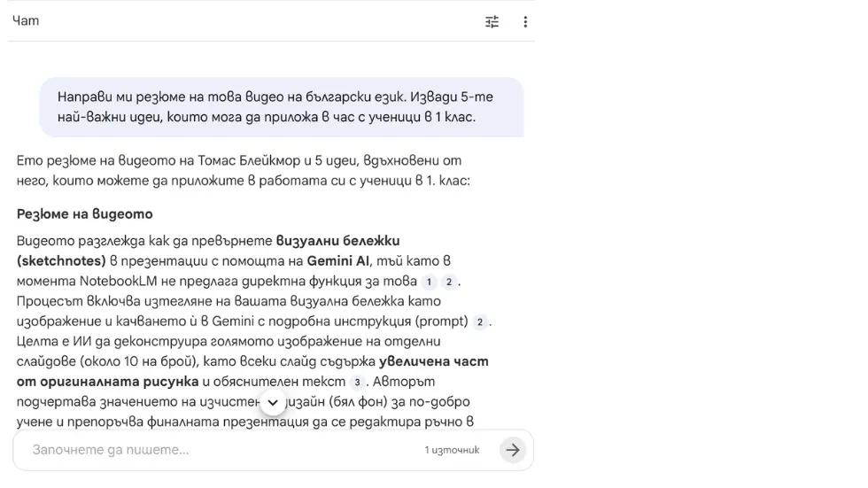Viewport: 868px width, 488px height.
Task: Open citation 3 after 'обяснителен текст'
Action: [x=357, y=383]
